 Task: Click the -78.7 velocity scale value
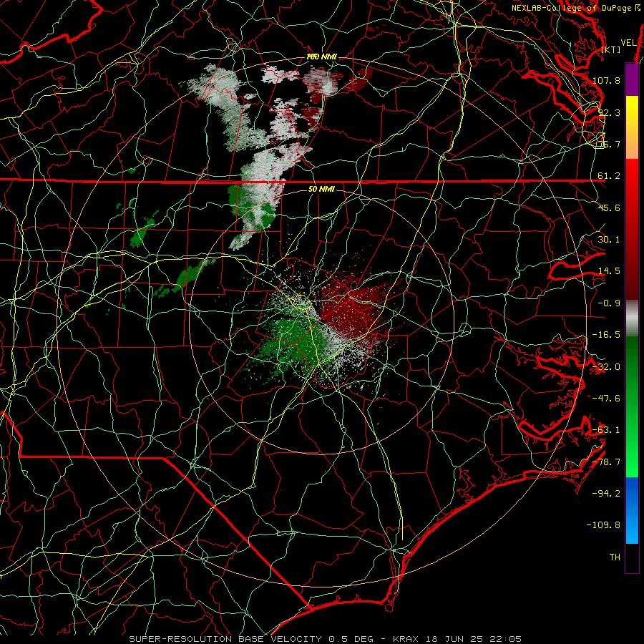606,462
